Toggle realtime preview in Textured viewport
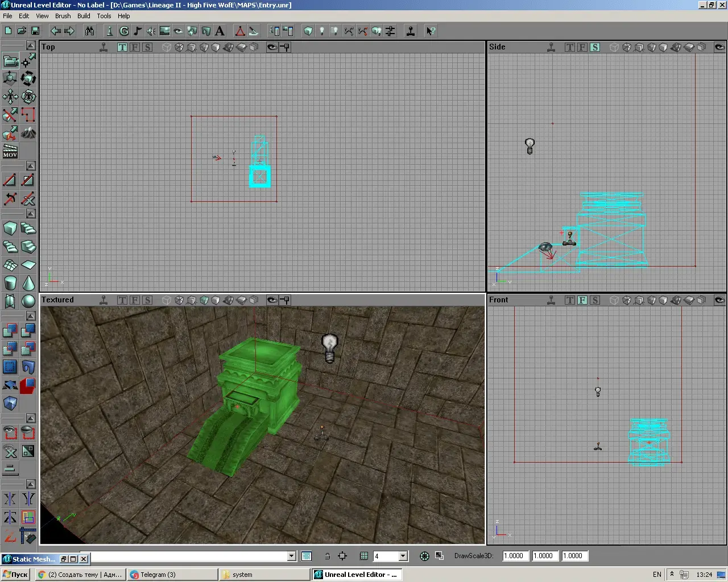Viewport: 728px width, 582px height. point(104,300)
